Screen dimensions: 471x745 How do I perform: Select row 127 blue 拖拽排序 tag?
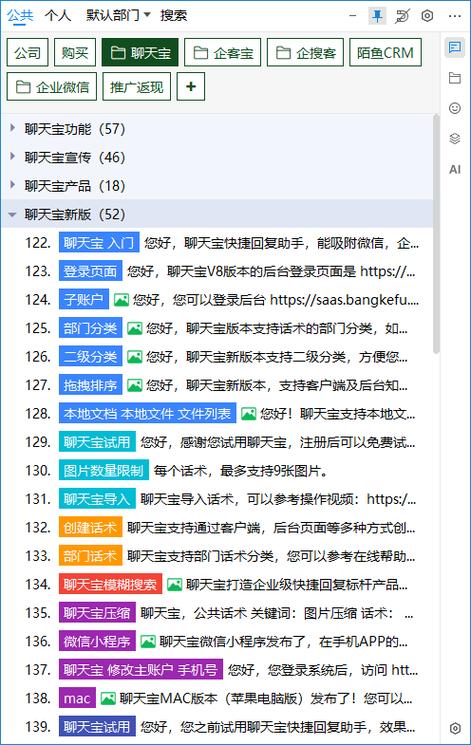[90, 385]
